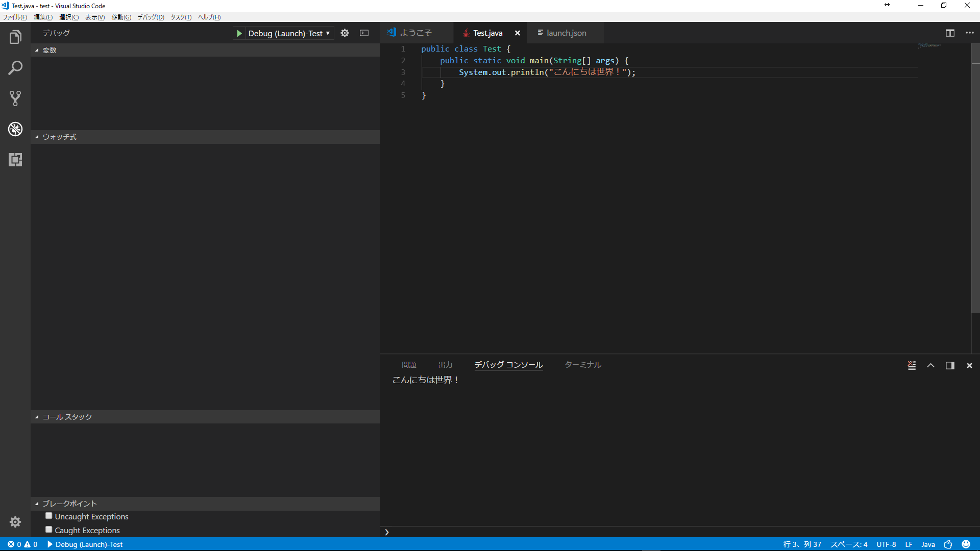
Task: Select the Debug view icon
Action: pyautogui.click(x=15, y=129)
